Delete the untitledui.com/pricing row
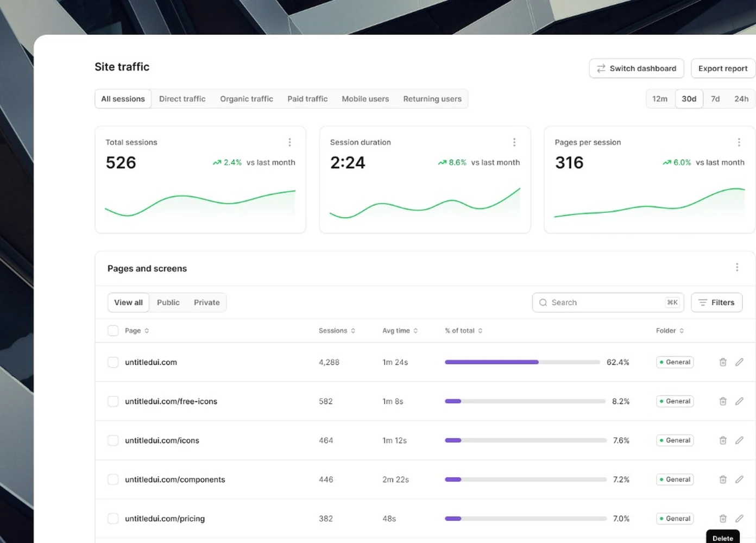This screenshot has height=543, width=756. (x=723, y=519)
